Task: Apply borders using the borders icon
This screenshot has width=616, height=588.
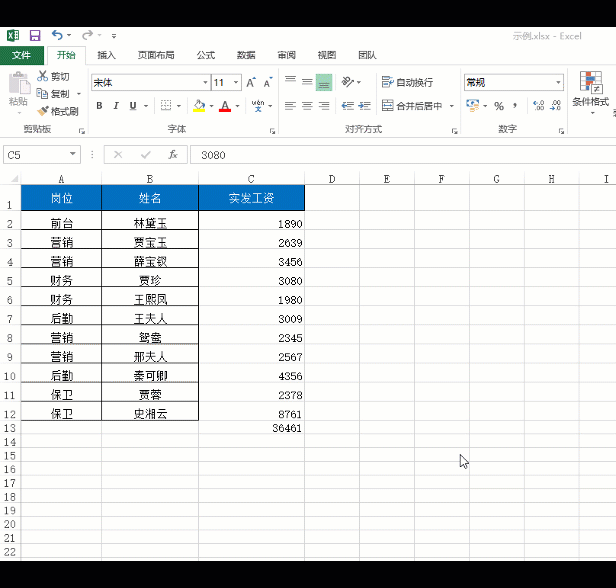Action: point(166,105)
